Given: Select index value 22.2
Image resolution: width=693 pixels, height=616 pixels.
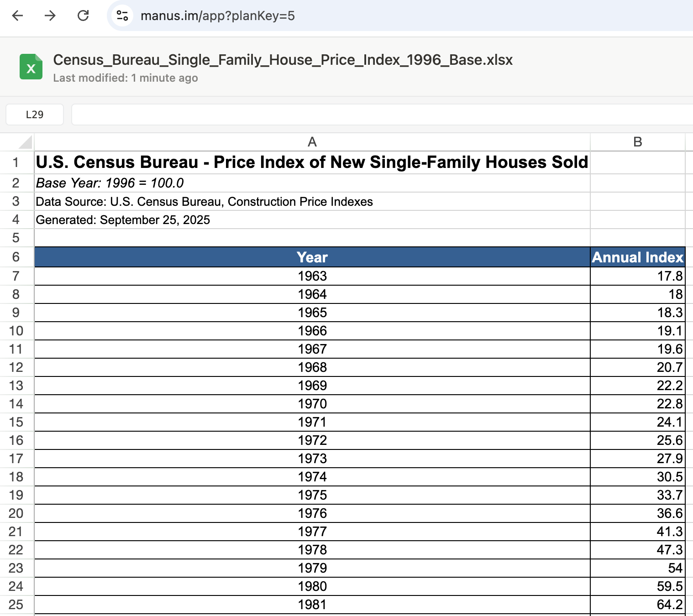Looking at the screenshot, I should pyautogui.click(x=638, y=386).
